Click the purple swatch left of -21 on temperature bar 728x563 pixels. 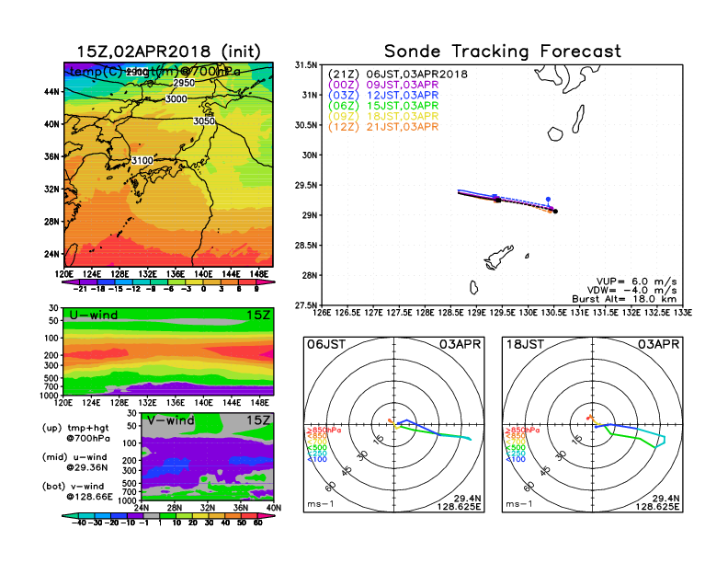pyautogui.click(x=71, y=281)
